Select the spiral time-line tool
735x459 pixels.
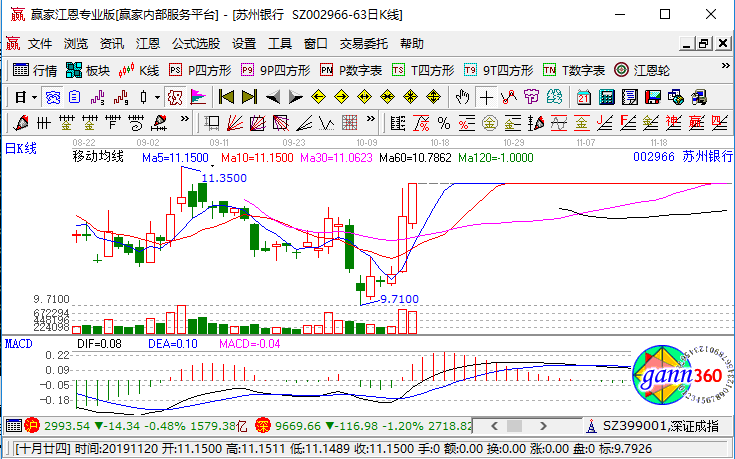(x=136, y=123)
